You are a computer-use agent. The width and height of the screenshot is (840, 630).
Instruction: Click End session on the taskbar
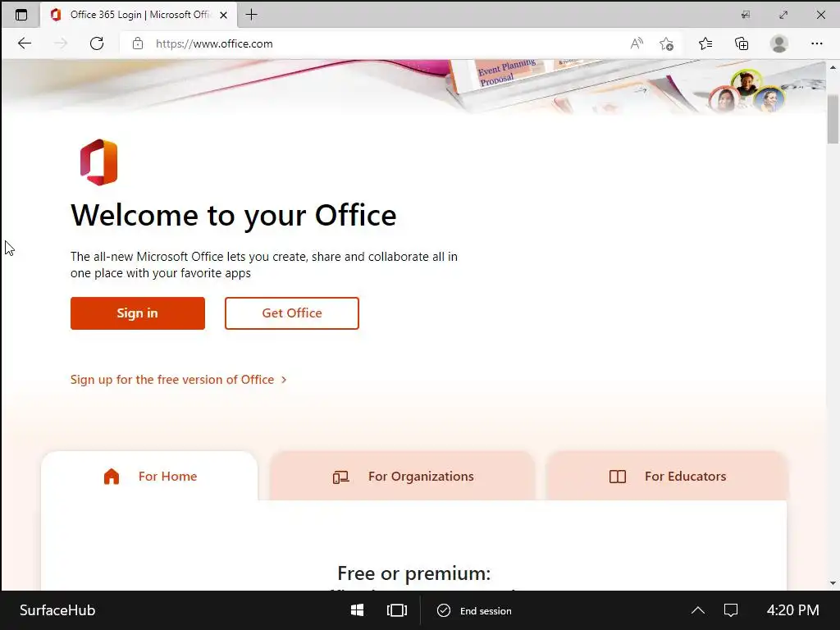pos(474,610)
